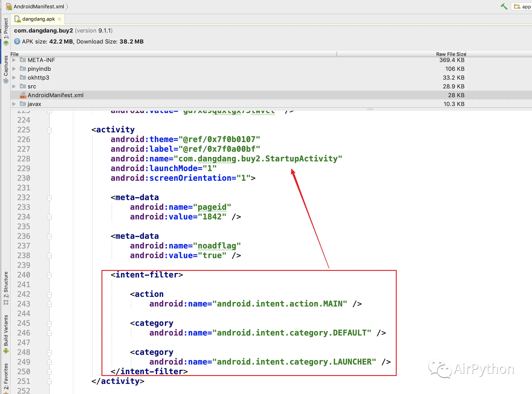The width and height of the screenshot is (532, 394).
Task: Collapse the activity tag fold marker
Action: pos(49,130)
